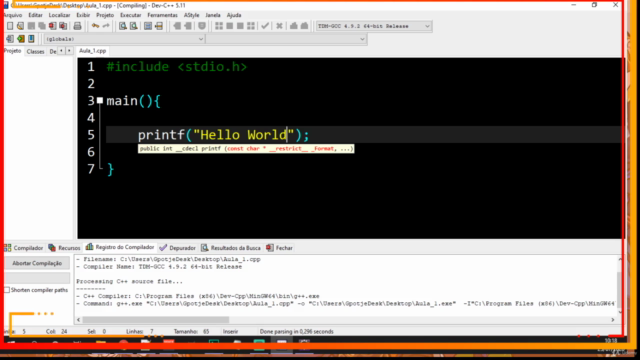Screen dimensions: 640x360
Task: Switch to the Depurador bottom tab
Action: pos(178,248)
